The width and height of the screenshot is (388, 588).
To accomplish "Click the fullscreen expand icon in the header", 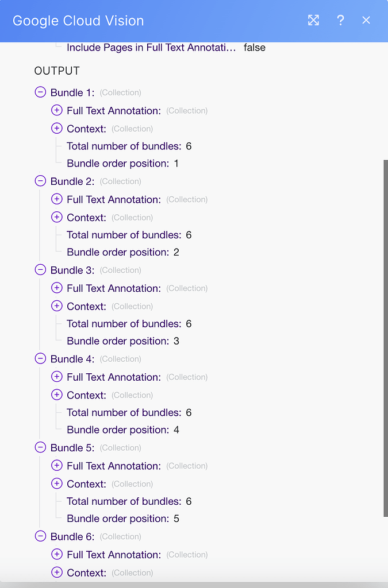I will (x=313, y=20).
